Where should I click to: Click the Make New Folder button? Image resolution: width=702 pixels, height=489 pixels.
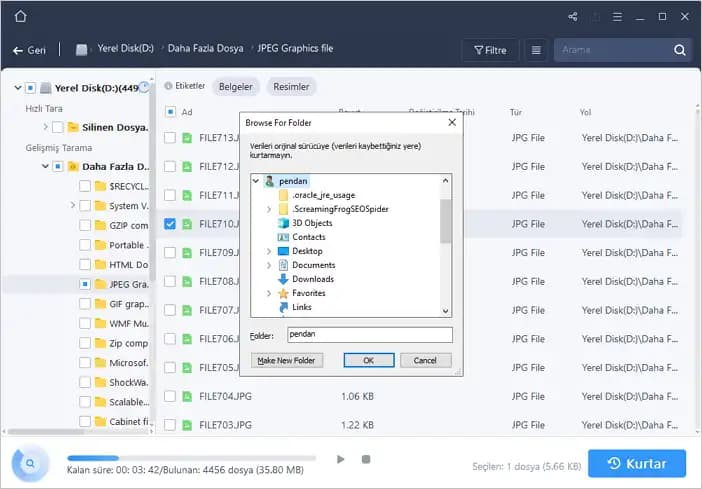286,360
